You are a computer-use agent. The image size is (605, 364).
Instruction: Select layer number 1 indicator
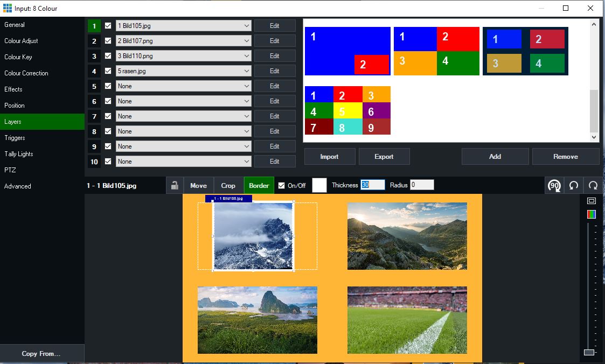tap(94, 26)
